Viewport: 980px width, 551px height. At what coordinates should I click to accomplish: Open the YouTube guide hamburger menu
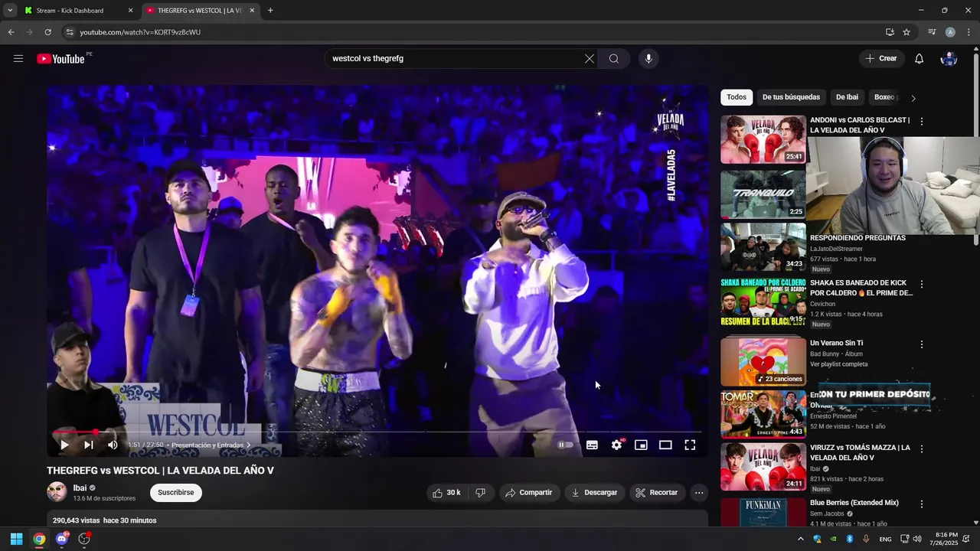coord(18,59)
